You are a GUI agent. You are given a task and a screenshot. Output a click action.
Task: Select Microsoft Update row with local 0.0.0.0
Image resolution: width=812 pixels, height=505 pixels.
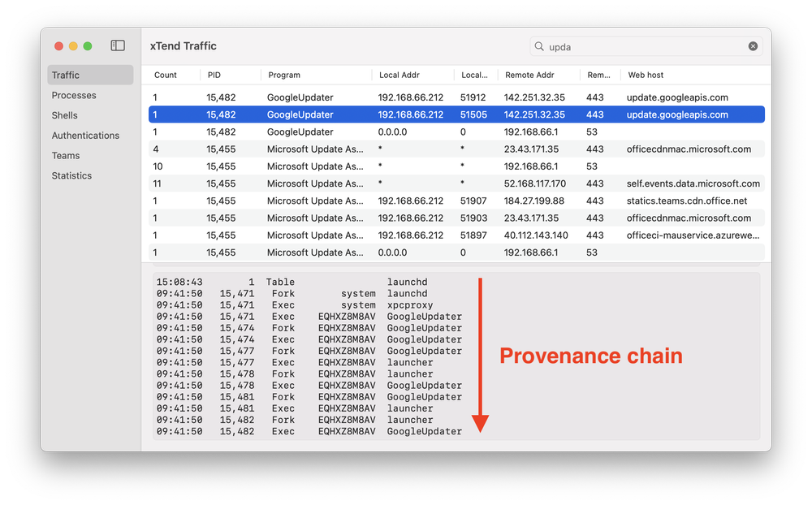pyautogui.click(x=456, y=252)
